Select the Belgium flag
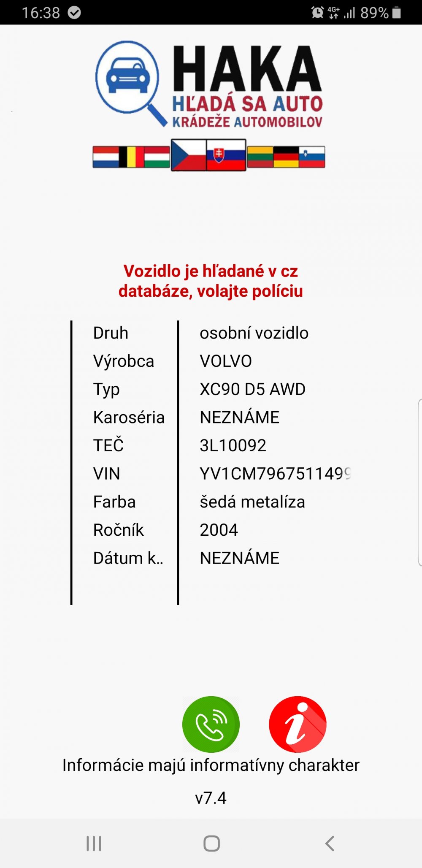Viewport: 422px width, 868px height. (x=131, y=157)
